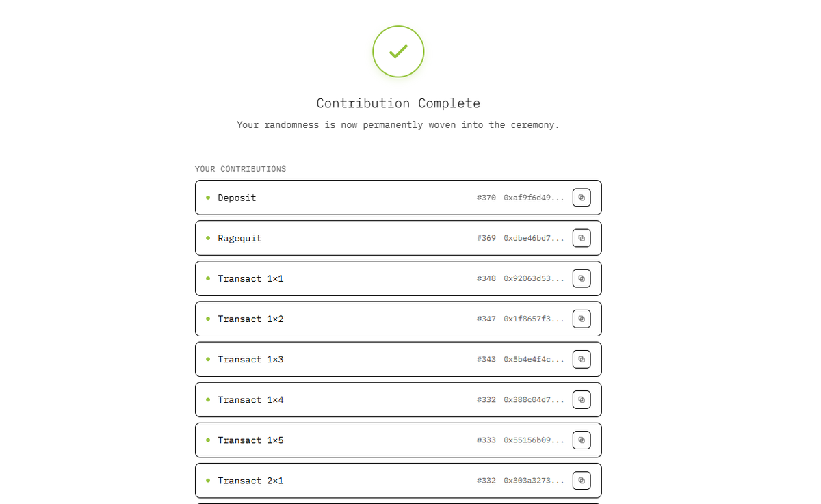This screenshot has height=504, width=821.
Task: Click the 0x388c04d7... hash text
Action: pyautogui.click(x=534, y=399)
